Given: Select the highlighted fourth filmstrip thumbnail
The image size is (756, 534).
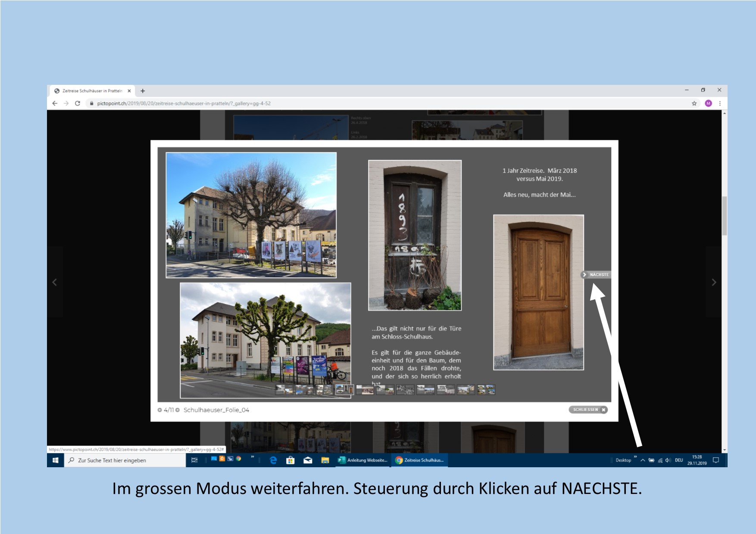Looking at the screenshot, I should point(345,390).
